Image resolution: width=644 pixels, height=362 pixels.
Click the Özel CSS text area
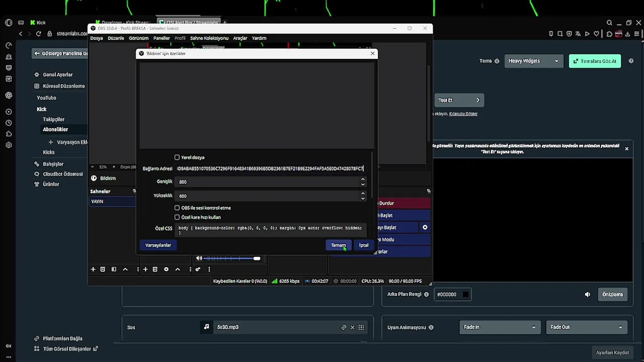[271, 230]
